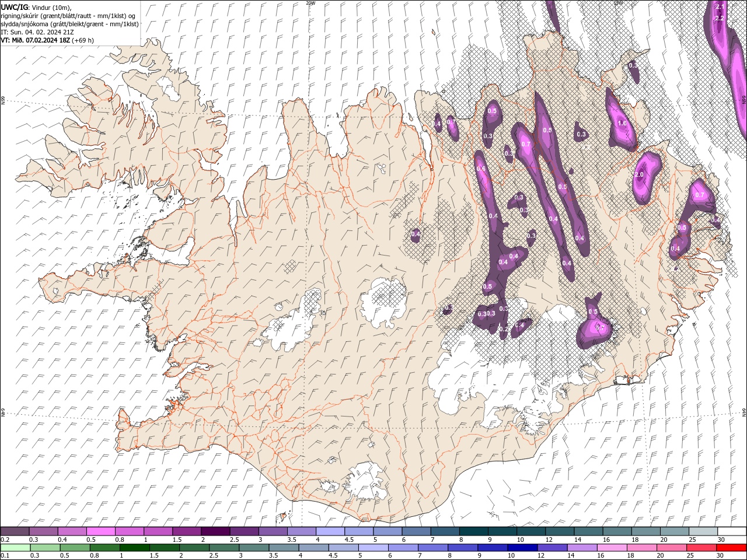This screenshot has height=560, width=747.
Task: Click the 0.2 swatch in the upper legend row
Action: click(15, 531)
